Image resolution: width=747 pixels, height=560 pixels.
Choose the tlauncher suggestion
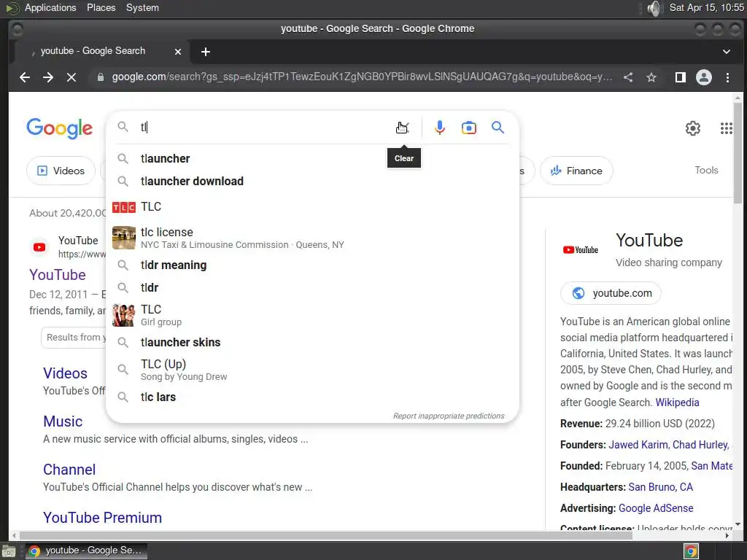pyautogui.click(x=312, y=158)
